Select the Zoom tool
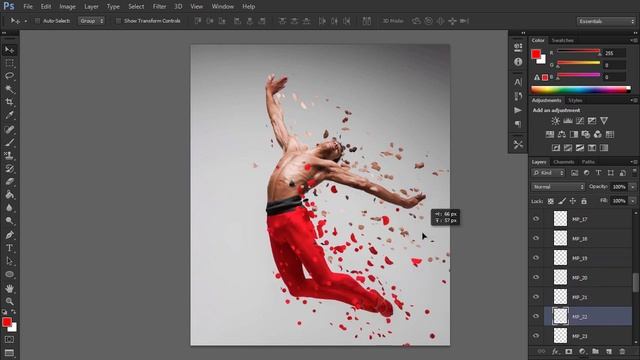The height and width of the screenshot is (360, 640). point(9,302)
